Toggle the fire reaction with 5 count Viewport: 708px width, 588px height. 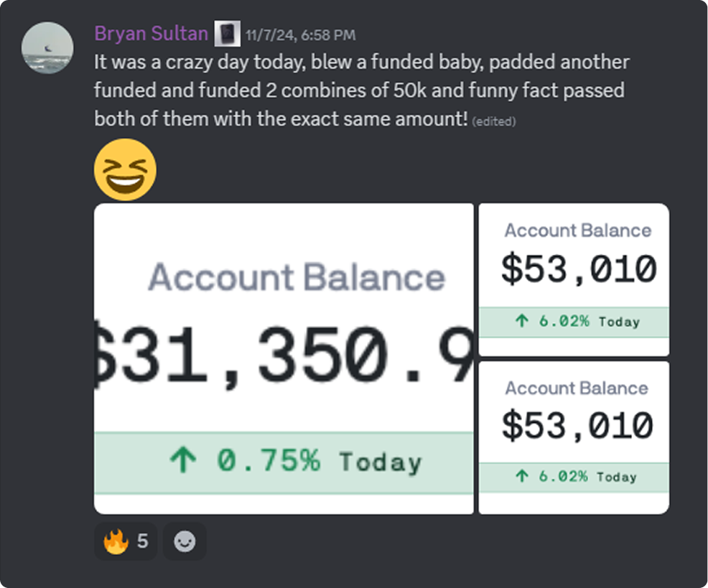[126, 541]
